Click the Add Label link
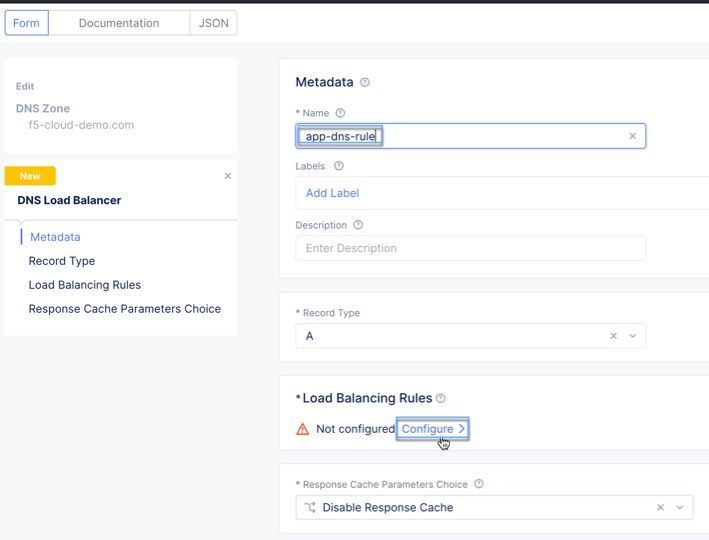The height and width of the screenshot is (540, 709). click(332, 193)
